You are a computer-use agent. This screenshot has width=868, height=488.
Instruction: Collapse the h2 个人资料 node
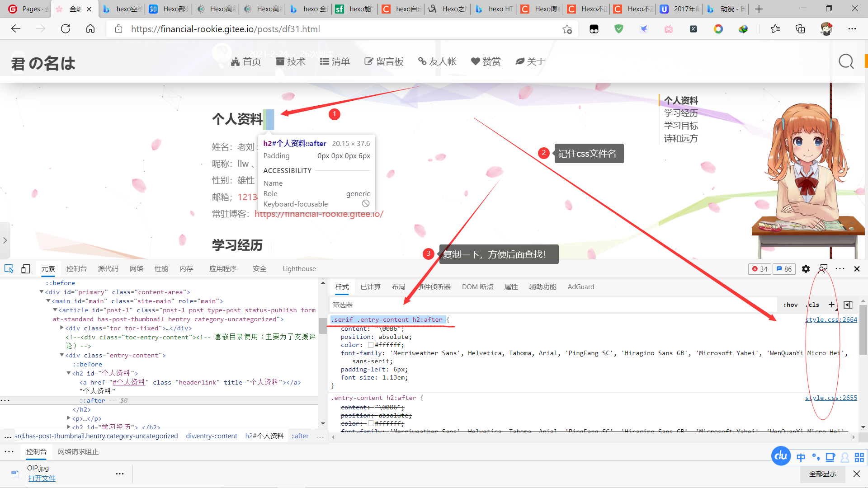pos(69,373)
